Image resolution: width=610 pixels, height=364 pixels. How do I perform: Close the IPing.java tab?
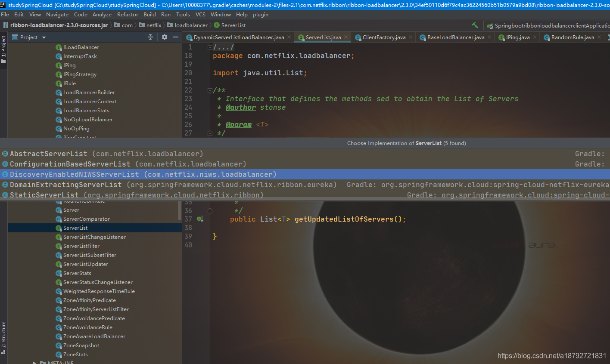click(x=535, y=37)
